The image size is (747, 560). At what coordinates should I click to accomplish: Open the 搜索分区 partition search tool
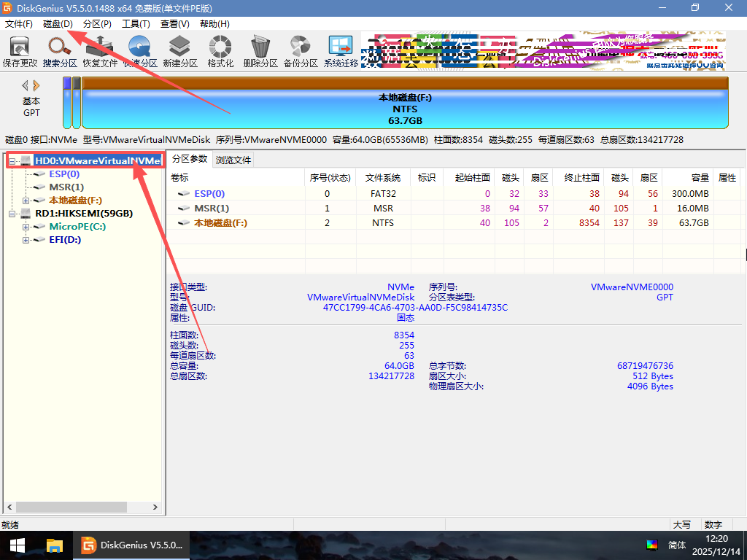(60, 51)
